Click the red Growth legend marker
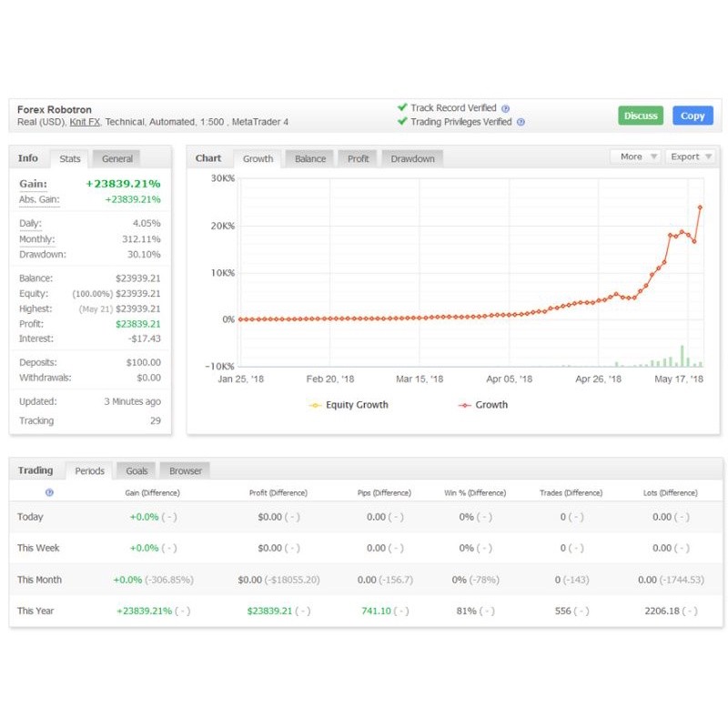The height and width of the screenshot is (728, 728). [463, 405]
